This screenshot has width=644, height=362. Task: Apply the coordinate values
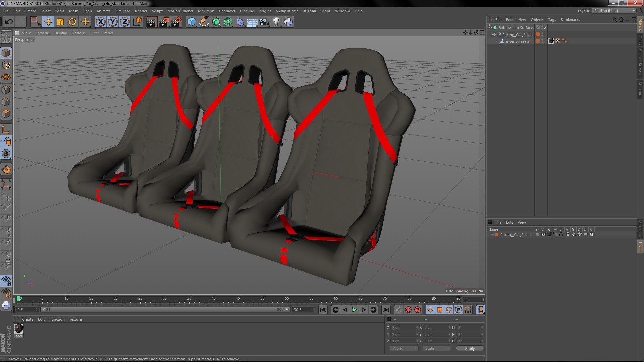[x=470, y=348]
